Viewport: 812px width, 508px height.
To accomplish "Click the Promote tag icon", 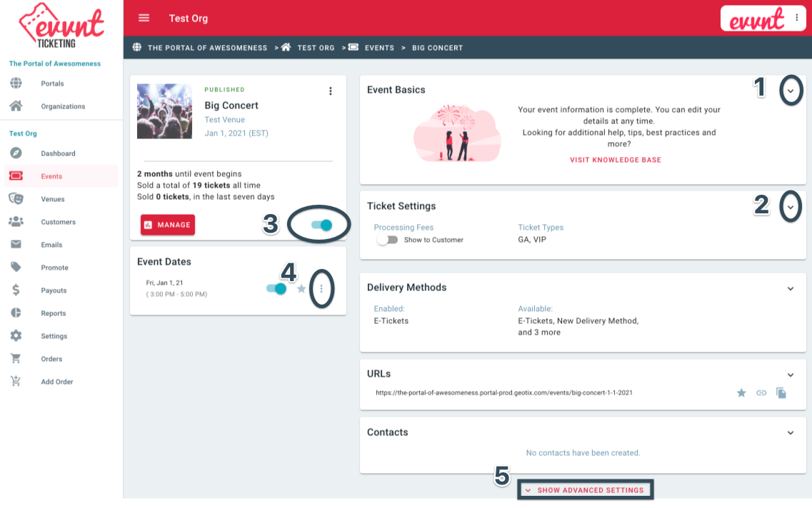I will pyautogui.click(x=16, y=267).
